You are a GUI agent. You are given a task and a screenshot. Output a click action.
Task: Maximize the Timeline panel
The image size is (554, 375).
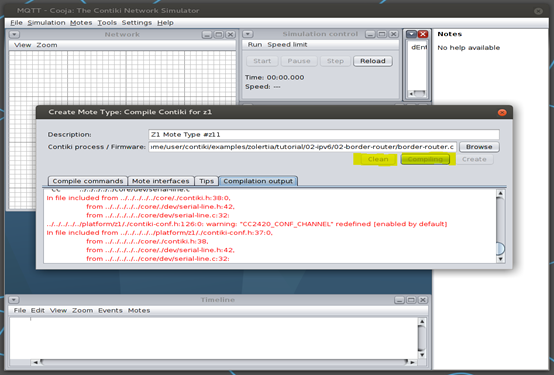pyautogui.click(x=411, y=300)
